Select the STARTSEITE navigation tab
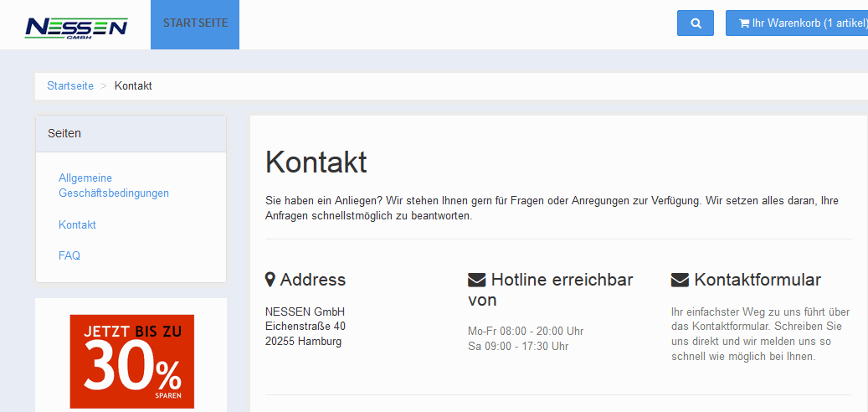Viewport: 868px width, 412px height. (x=195, y=23)
